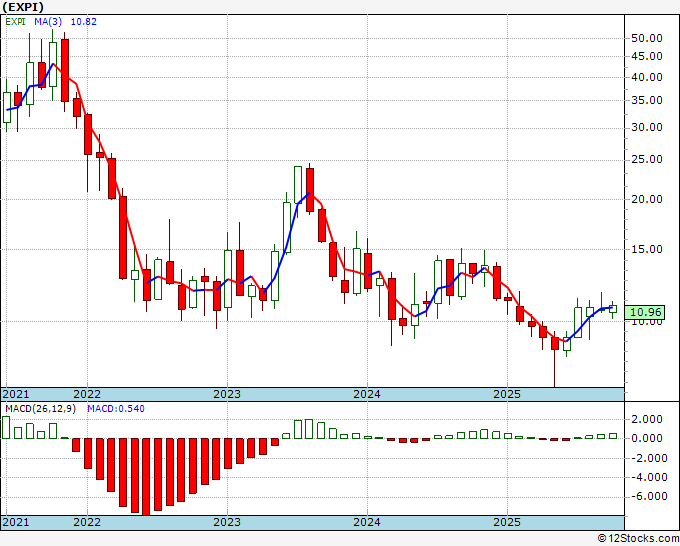This screenshot has width=680, height=546.
Task: Click the 2022 label on MACD timeline
Action: (87, 522)
